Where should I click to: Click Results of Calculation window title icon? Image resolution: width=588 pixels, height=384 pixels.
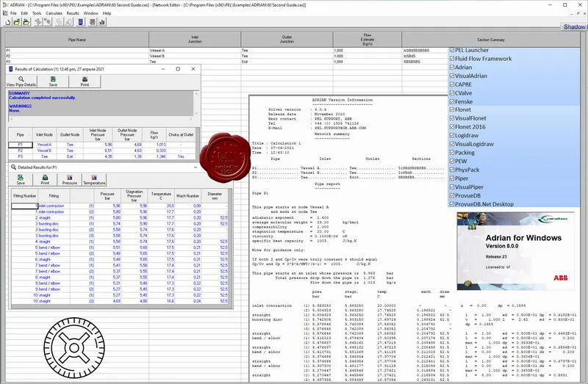[11, 69]
